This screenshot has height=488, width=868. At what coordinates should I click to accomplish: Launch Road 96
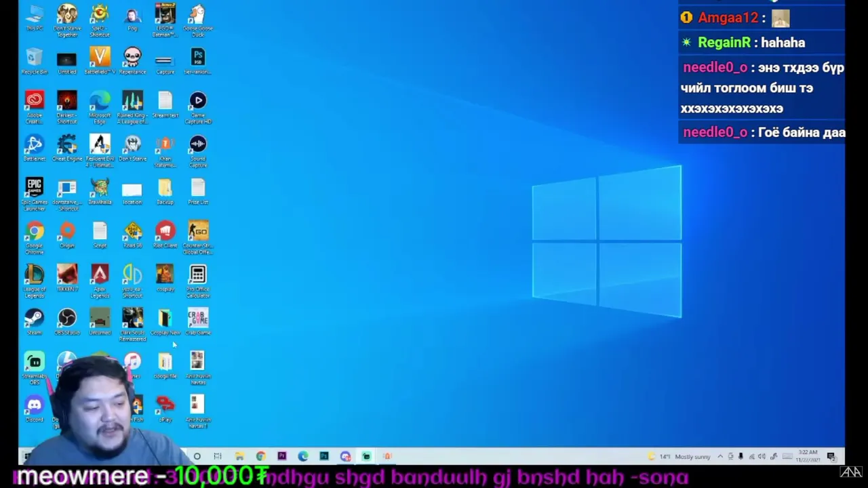coord(132,235)
